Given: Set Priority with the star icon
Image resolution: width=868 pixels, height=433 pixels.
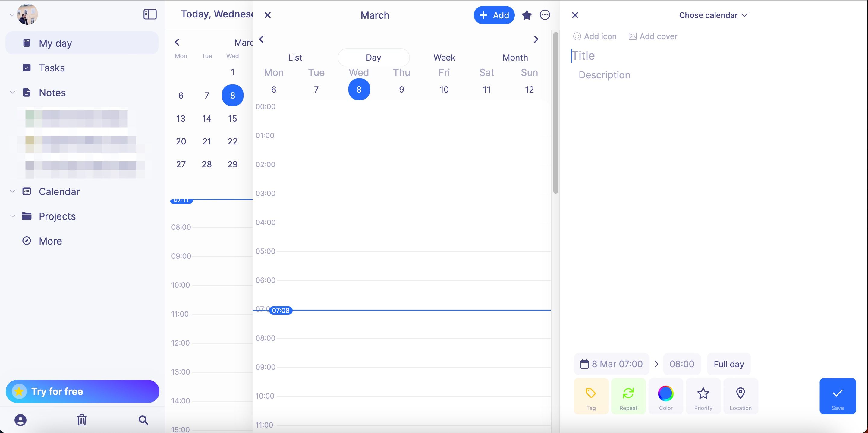Looking at the screenshot, I should 703,396.
